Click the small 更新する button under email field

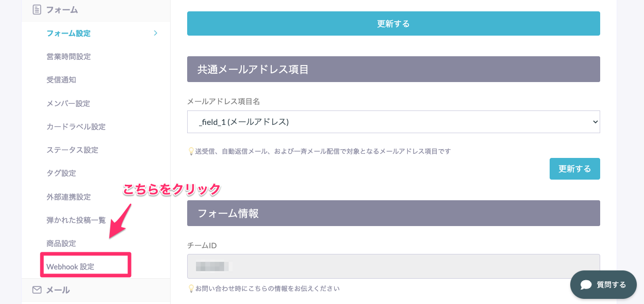(x=574, y=169)
